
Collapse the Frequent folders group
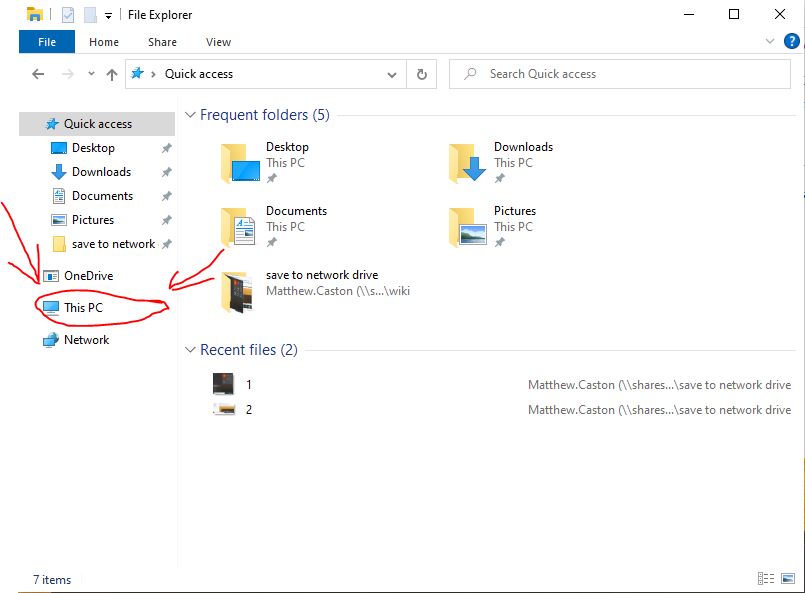[190, 115]
